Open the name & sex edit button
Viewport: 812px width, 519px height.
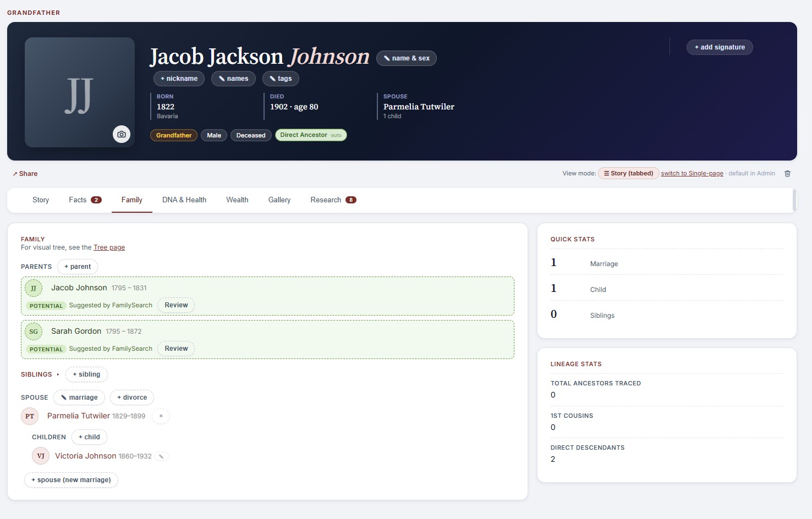click(407, 58)
